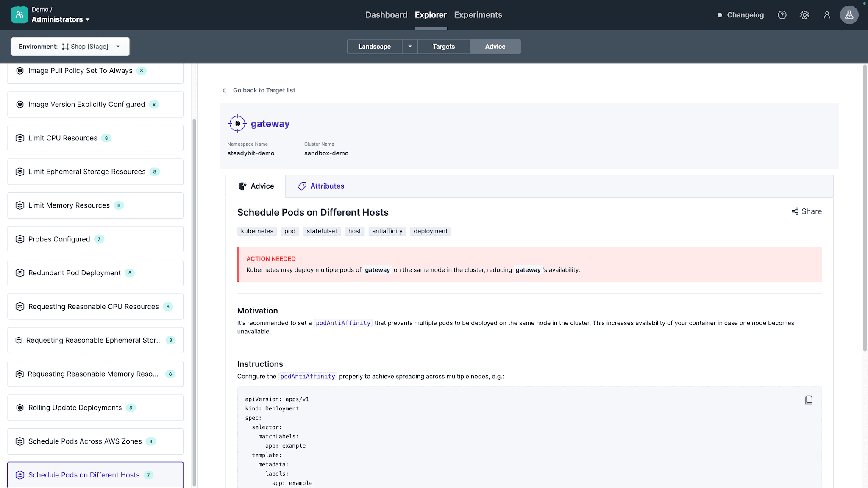The height and width of the screenshot is (488, 868).
Task: Click the copy code snippet icon
Action: pyautogui.click(x=808, y=400)
